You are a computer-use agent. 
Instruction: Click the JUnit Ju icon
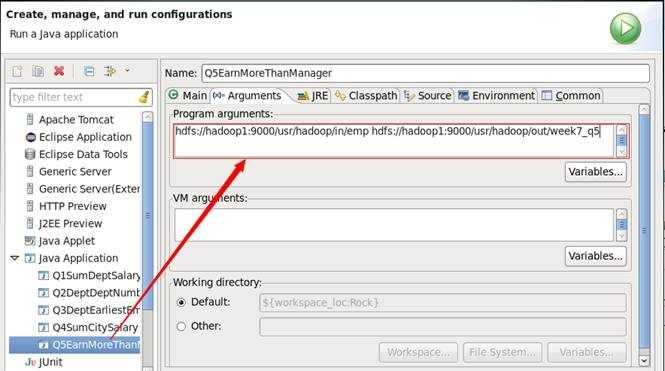31,362
